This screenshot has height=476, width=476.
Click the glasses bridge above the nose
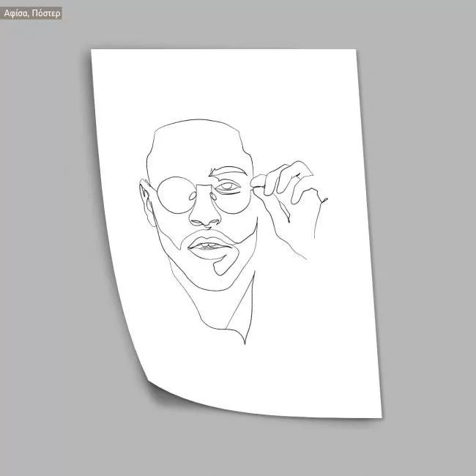(203, 189)
